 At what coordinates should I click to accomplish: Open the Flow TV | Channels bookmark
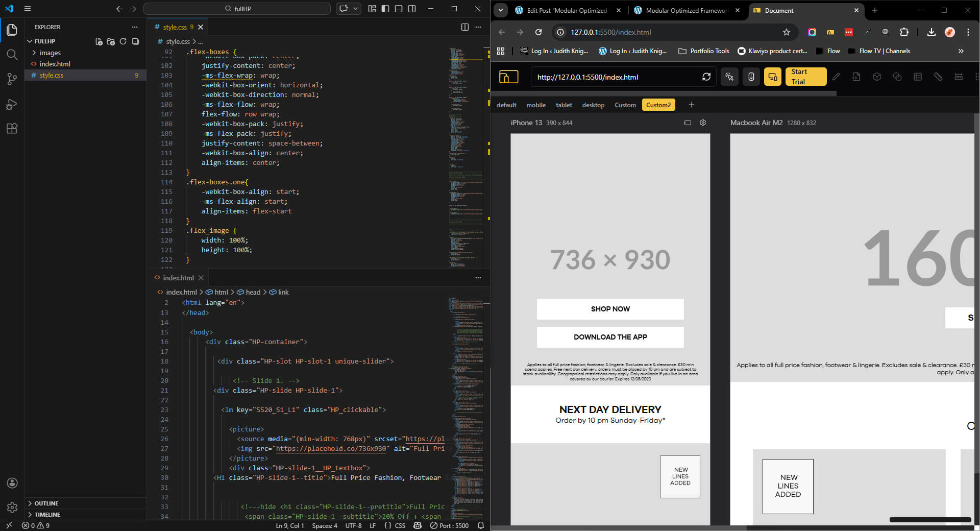(x=879, y=51)
